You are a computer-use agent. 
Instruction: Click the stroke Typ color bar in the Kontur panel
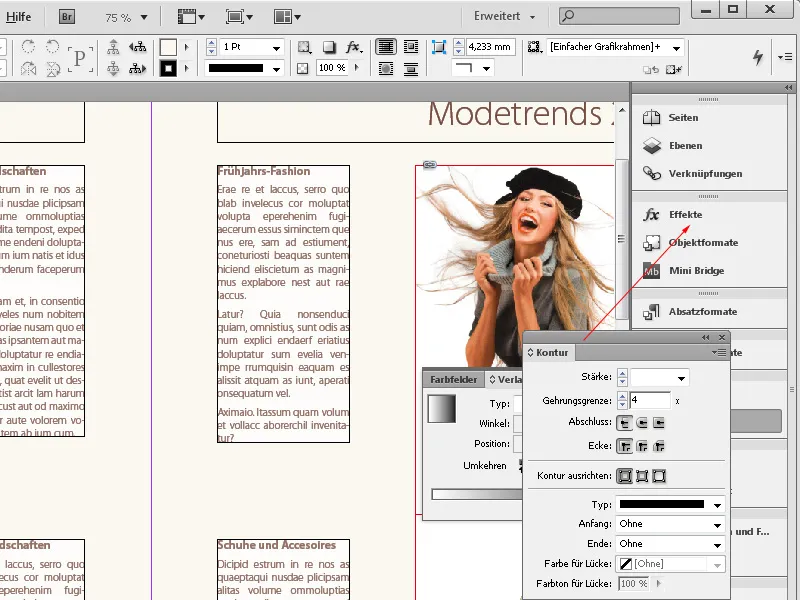coord(664,504)
